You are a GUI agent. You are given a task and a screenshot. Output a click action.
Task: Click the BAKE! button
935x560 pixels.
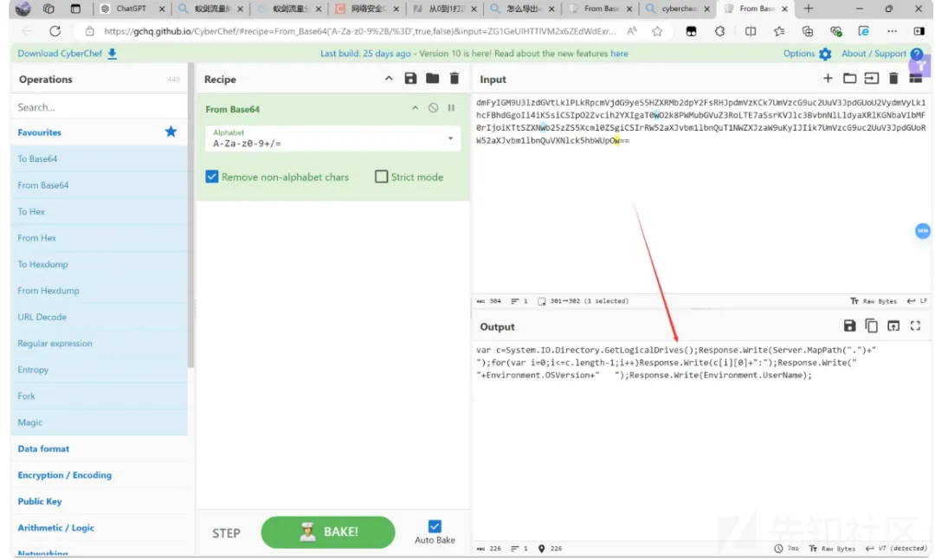point(328,531)
